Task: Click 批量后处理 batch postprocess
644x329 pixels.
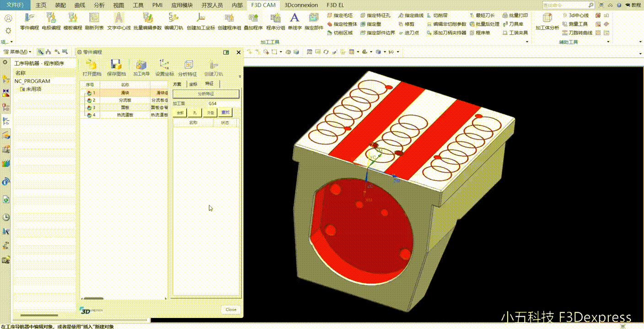Action: (484, 24)
